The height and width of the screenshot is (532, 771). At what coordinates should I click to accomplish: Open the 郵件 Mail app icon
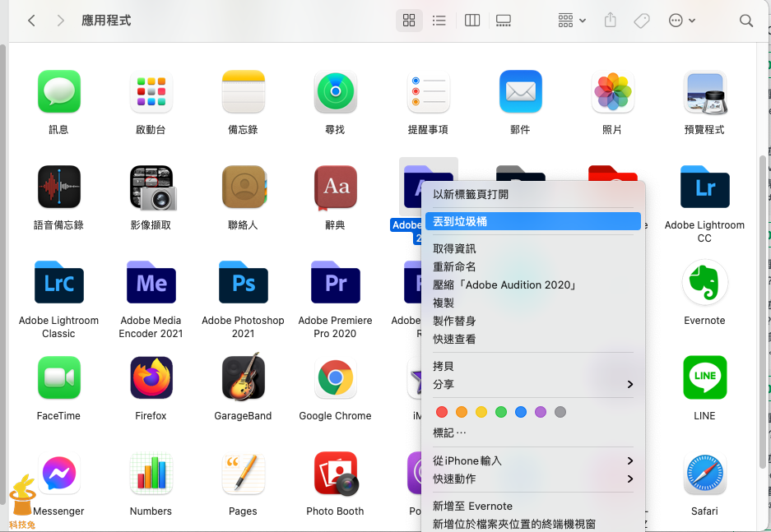coord(520,91)
